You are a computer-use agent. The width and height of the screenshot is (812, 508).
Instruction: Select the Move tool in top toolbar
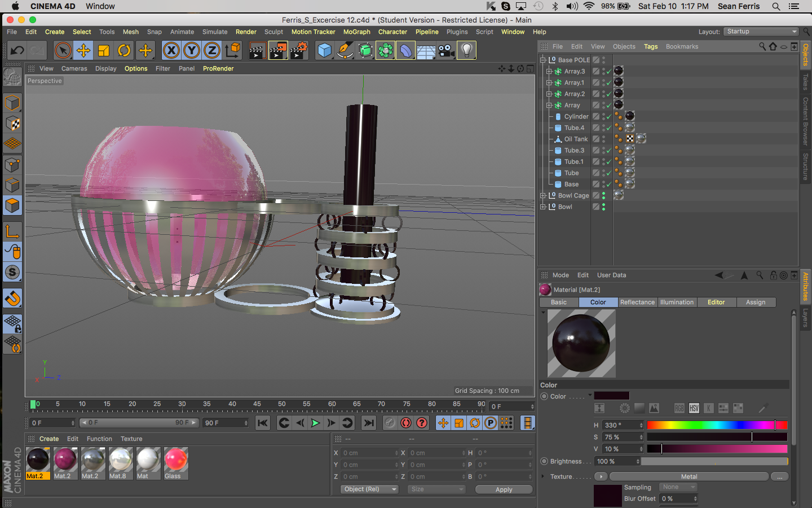coord(83,51)
